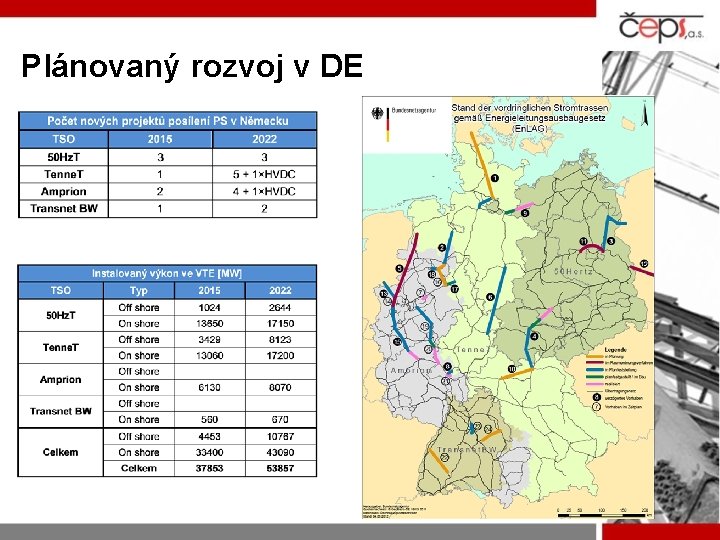Click the '33400' cell
Viewport: 720px width, 540px height.
(x=209, y=452)
